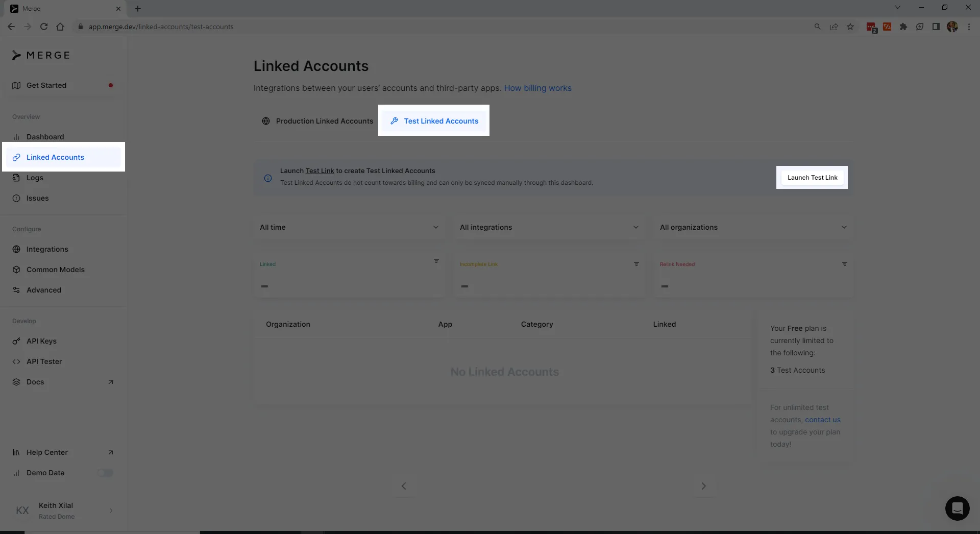Switch to the Production Linked Accounts tab
Viewport: 980px width, 534px height.
(x=317, y=121)
